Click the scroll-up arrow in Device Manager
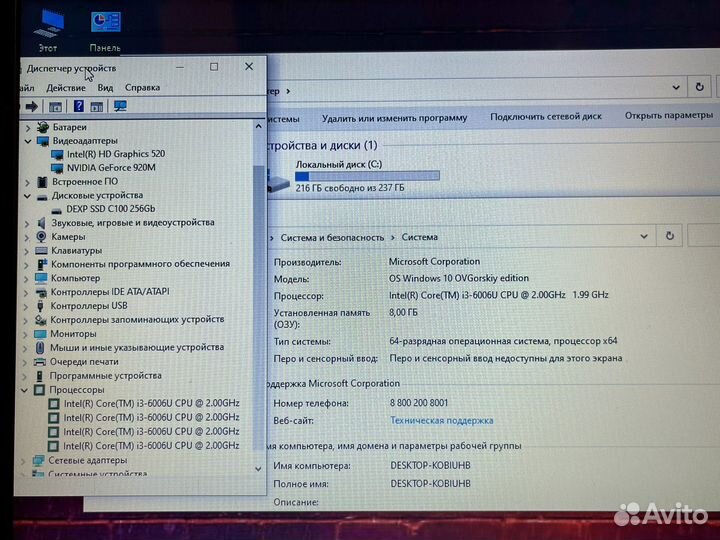Screen dimensions: 720x540 coord(259,126)
